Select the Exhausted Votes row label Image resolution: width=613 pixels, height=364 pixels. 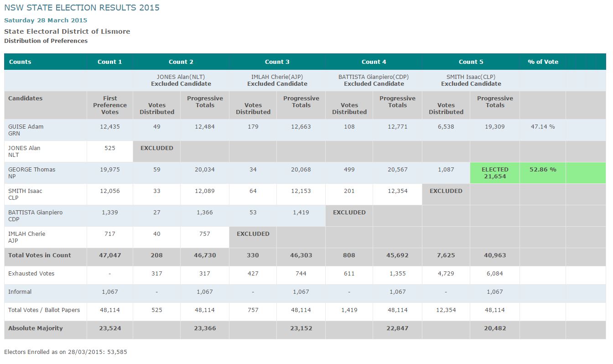pyautogui.click(x=31, y=274)
